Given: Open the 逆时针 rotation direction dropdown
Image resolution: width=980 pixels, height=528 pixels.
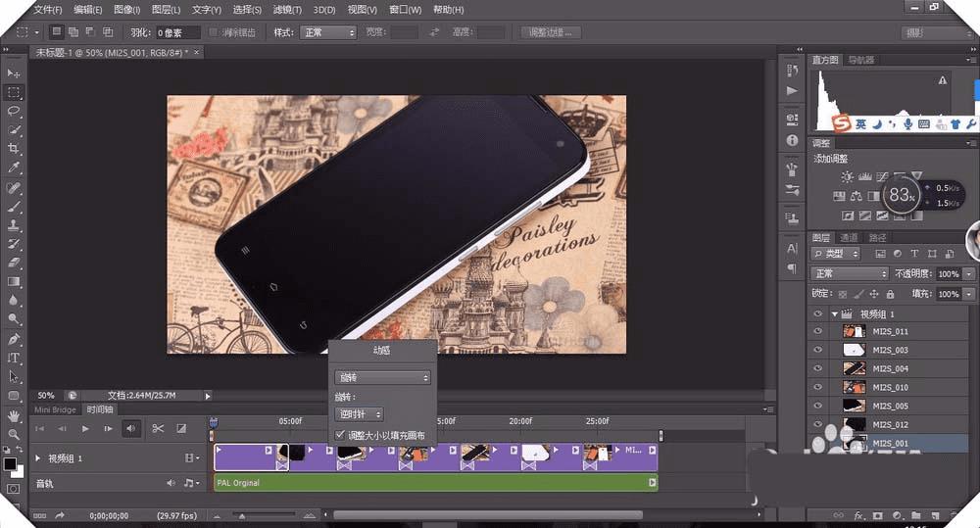Looking at the screenshot, I should pyautogui.click(x=358, y=414).
